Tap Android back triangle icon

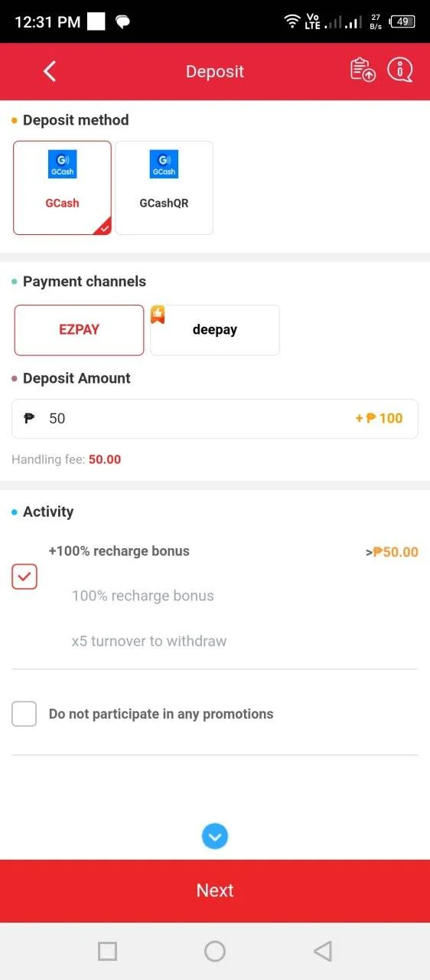point(323,952)
